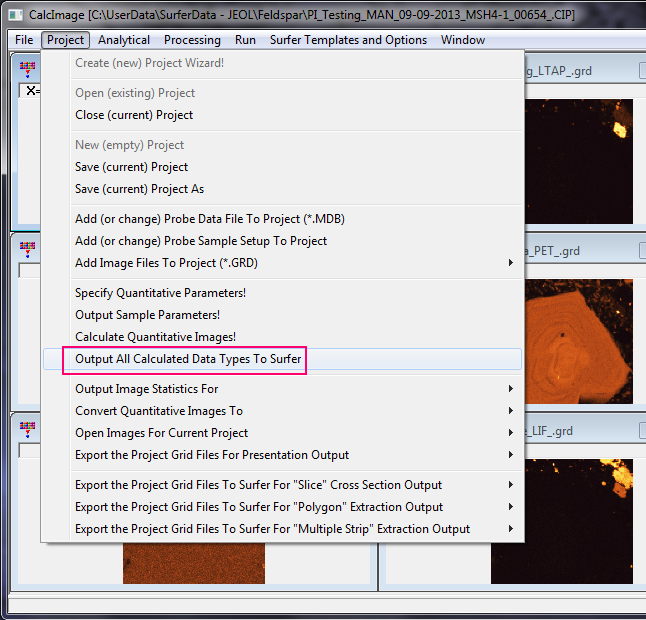The image size is (646, 620).
Task: Choose Calculate Quantitative Images!
Action: click(155, 337)
